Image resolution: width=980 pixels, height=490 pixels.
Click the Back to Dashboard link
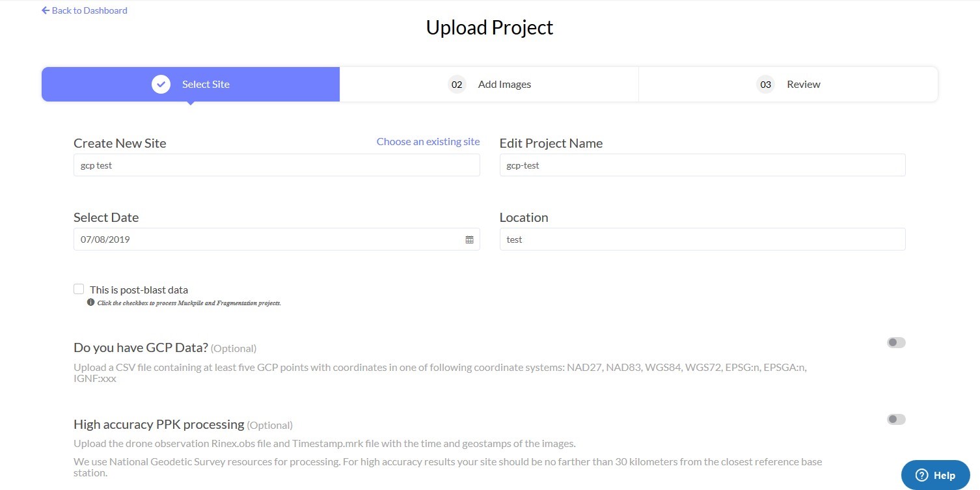tap(85, 10)
